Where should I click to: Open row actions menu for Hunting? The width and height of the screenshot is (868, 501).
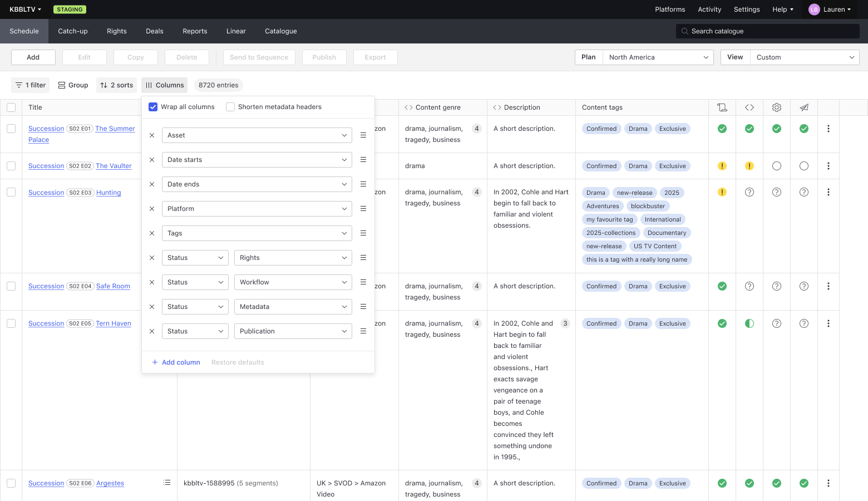click(x=828, y=192)
